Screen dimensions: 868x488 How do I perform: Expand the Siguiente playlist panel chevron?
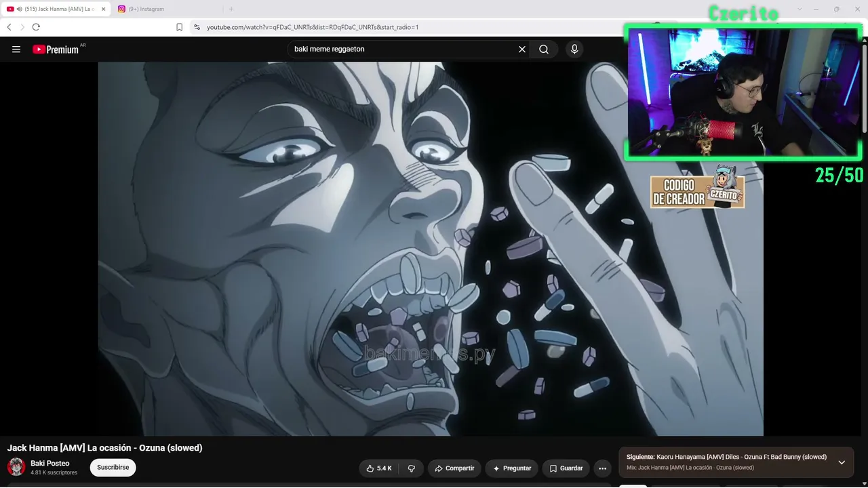click(842, 462)
